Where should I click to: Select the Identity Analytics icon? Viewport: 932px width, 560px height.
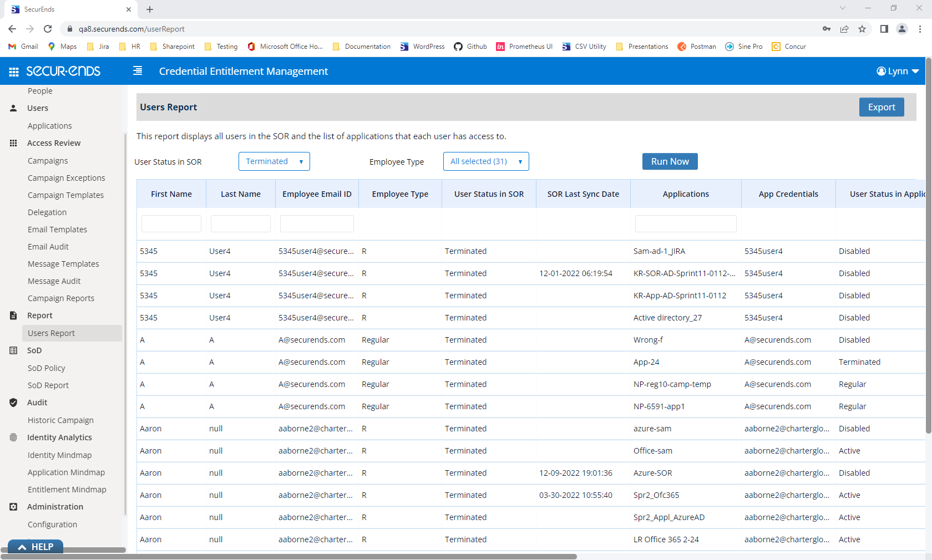(x=13, y=437)
